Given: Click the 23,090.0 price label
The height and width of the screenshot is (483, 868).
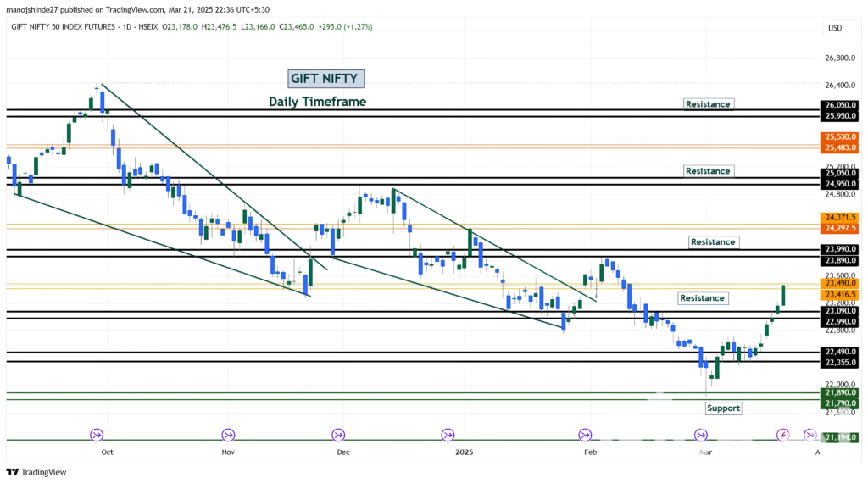Looking at the screenshot, I should coord(840,310).
